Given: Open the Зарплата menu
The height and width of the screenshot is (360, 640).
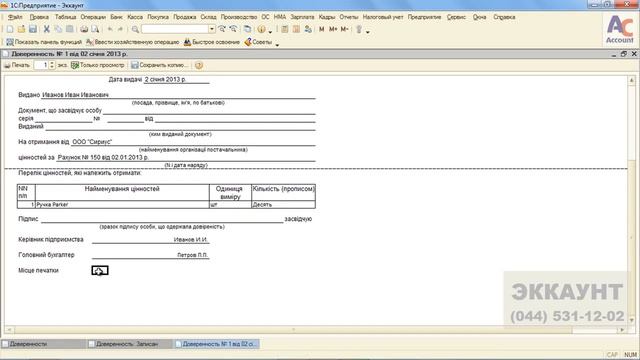Looking at the screenshot, I should click(302, 17).
